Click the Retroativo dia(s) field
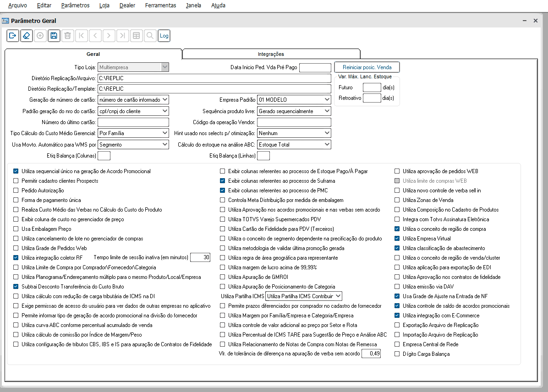Image resolution: width=548 pixels, height=392 pixels. [x=372, y=98]
